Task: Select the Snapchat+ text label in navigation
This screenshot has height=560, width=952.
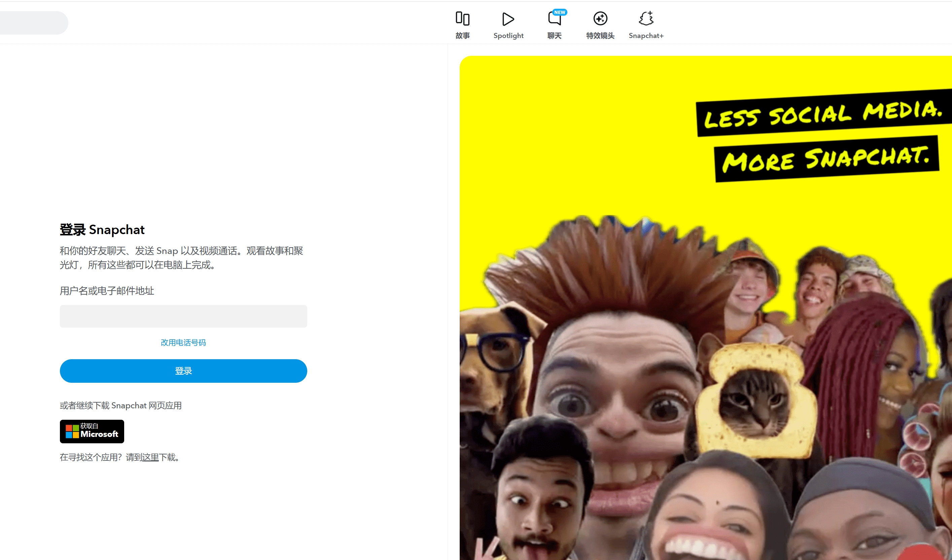Action: tap(646, 36)
